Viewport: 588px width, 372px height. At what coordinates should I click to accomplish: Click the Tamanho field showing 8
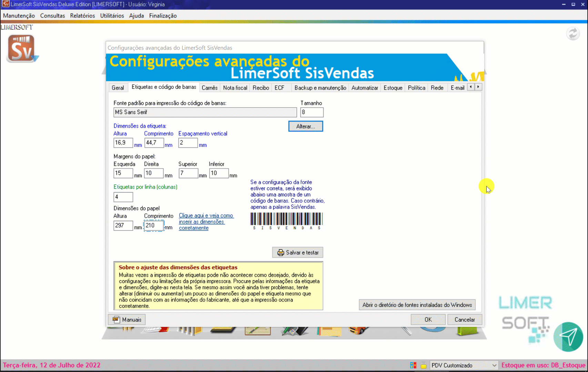(312, 112)
